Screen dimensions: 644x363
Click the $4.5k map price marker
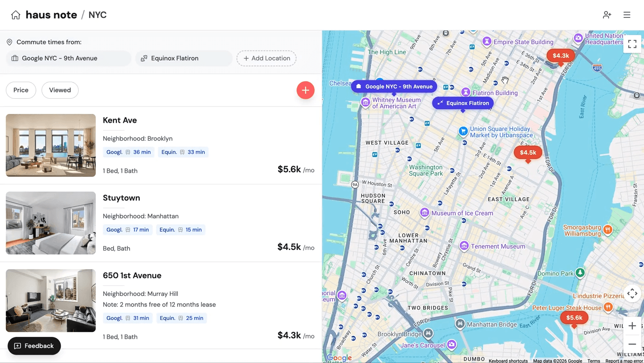[528, 153]
